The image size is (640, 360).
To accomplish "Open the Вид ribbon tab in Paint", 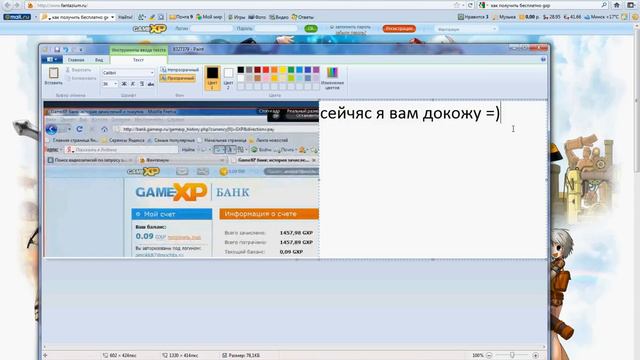I will click(99, 60).
